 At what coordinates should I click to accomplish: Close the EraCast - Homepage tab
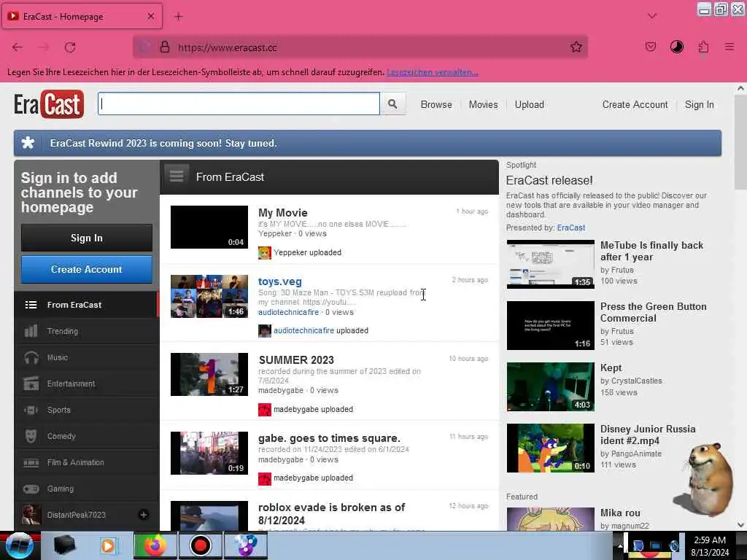tap(150, 16)
